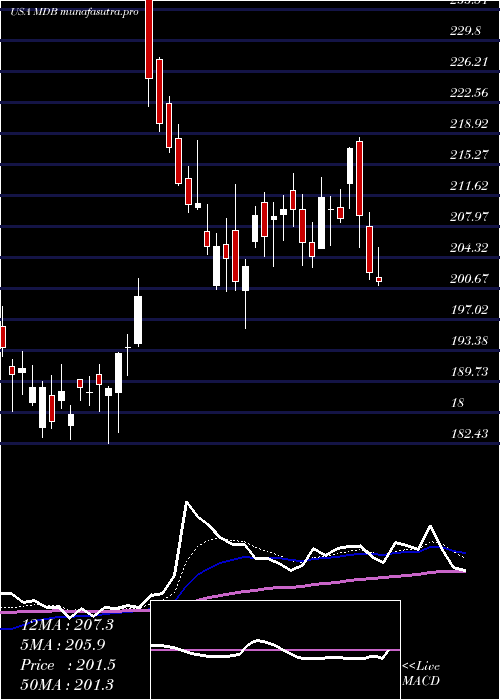Click inside the Live MACD inset chart
500x700 pixels.
275,650
